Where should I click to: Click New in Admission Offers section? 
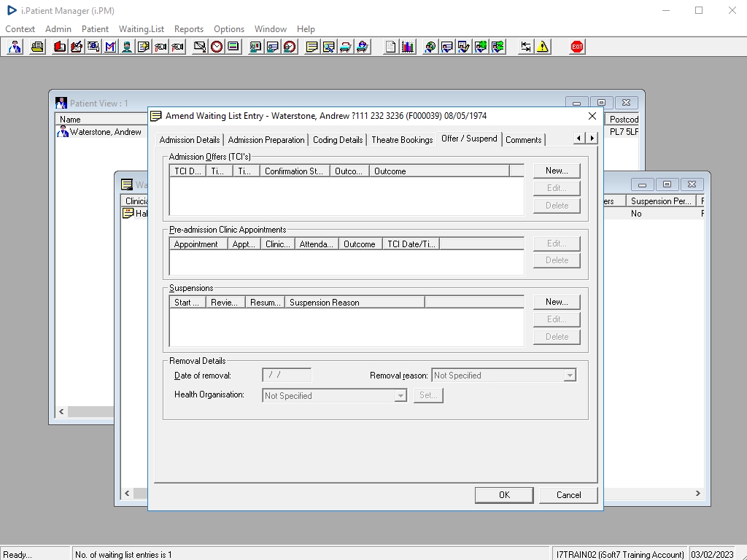[x=557, y=171]
